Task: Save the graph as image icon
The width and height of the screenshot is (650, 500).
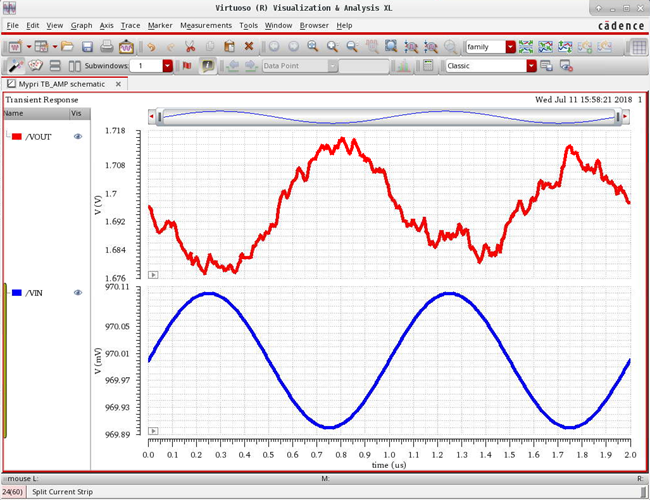Action: (x=126, y=47)
